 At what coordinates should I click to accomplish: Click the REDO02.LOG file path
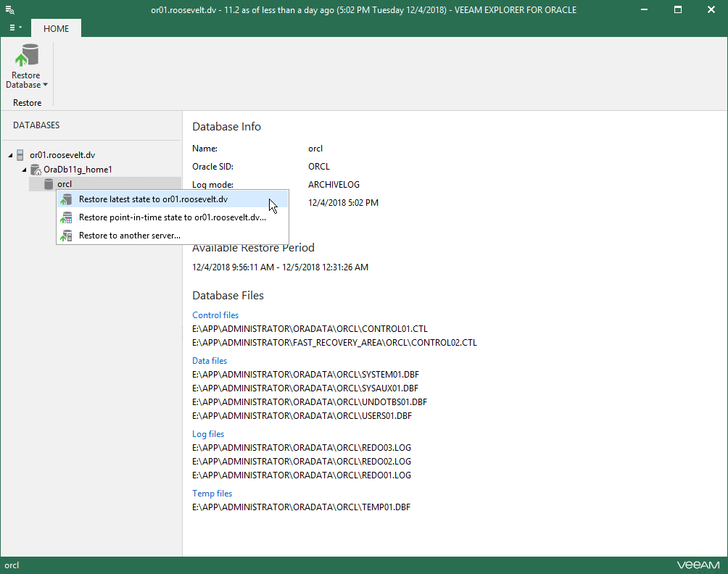(302, 461)
